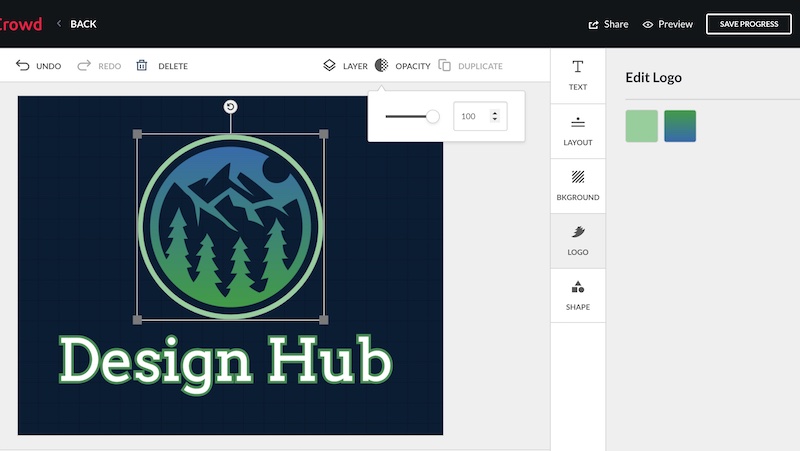Click the rotate handle above the logo
The height and width of the screenshot is (451, 800).
point(231,107)
